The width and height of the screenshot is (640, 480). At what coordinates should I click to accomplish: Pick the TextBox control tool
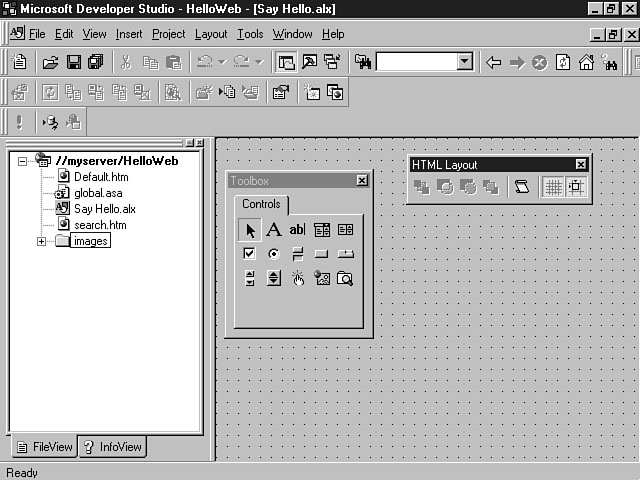(x=297, y=230)
